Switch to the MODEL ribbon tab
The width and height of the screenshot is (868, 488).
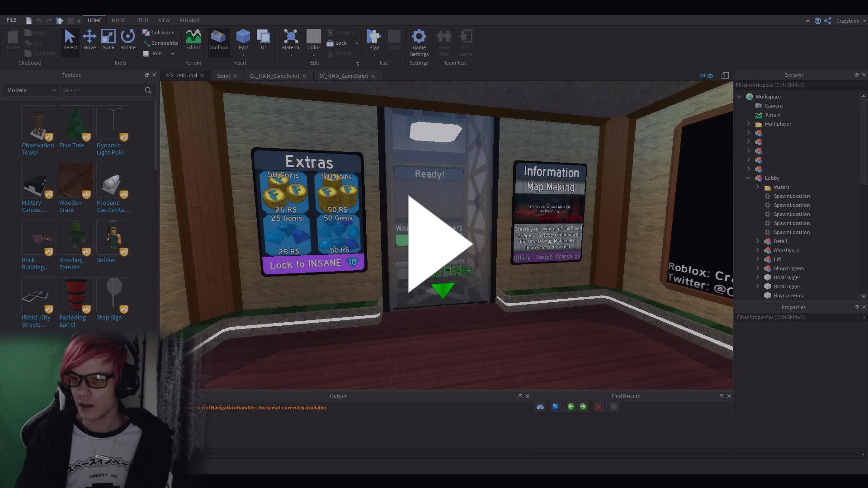coord(119,20)
